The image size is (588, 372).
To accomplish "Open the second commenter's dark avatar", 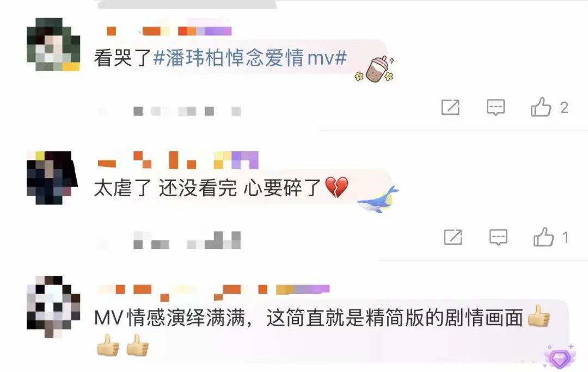I will (52, 178).
